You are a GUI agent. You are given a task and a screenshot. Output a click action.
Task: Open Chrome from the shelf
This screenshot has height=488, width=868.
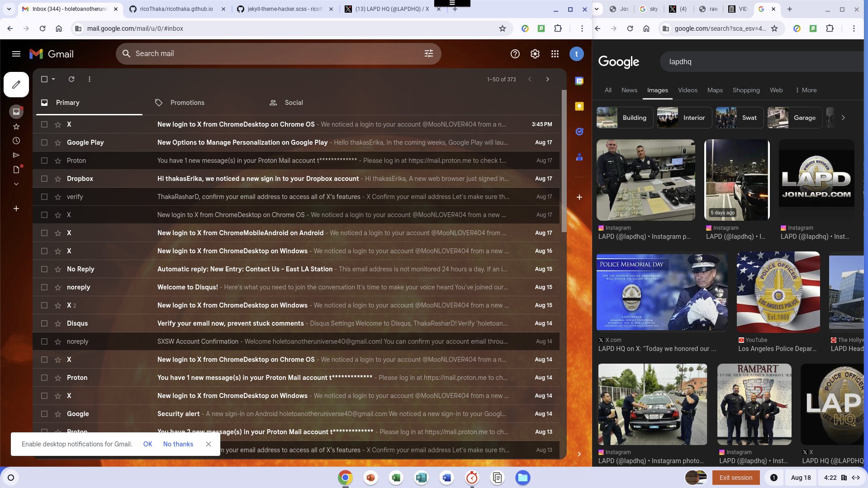pyautogui.click(x=345, y=478)
